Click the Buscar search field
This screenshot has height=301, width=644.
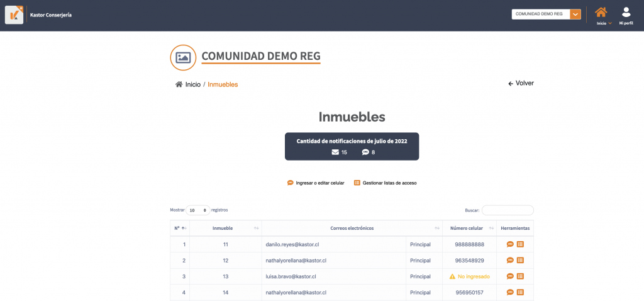(508, 210)
